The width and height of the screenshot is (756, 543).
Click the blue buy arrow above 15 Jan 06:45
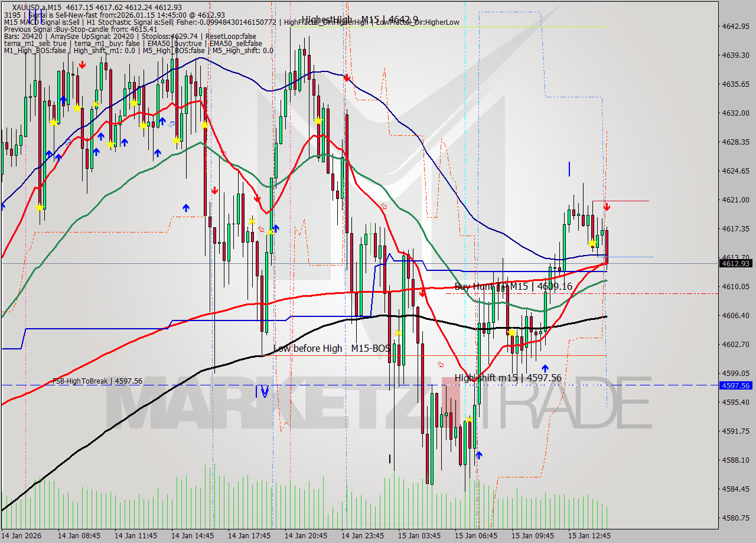point(479,456)
